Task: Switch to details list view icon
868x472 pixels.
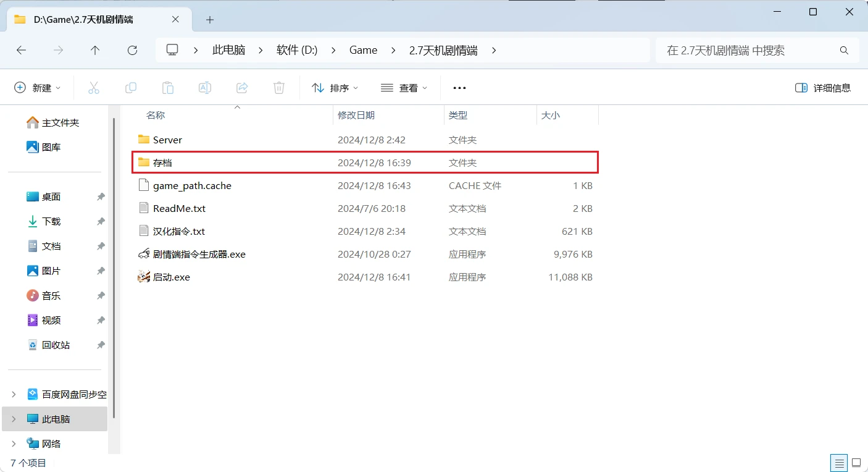Action: 838,462
